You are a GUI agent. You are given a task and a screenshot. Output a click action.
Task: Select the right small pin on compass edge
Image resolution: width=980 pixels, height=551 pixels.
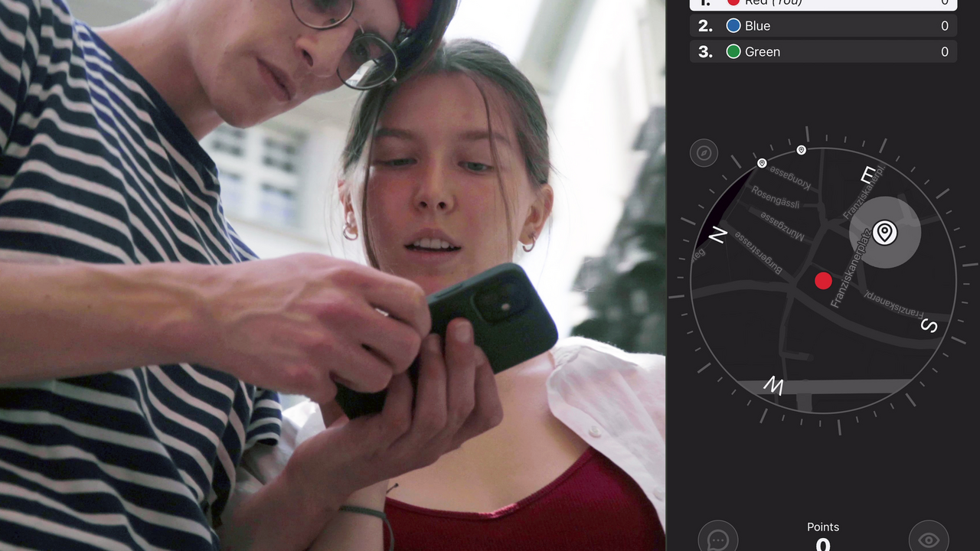tap(802, 150)
